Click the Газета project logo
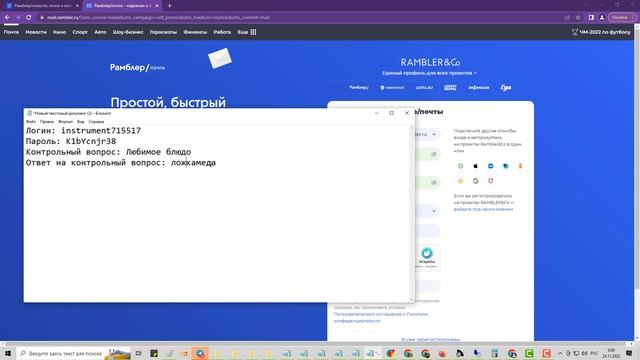 [450, 87]
